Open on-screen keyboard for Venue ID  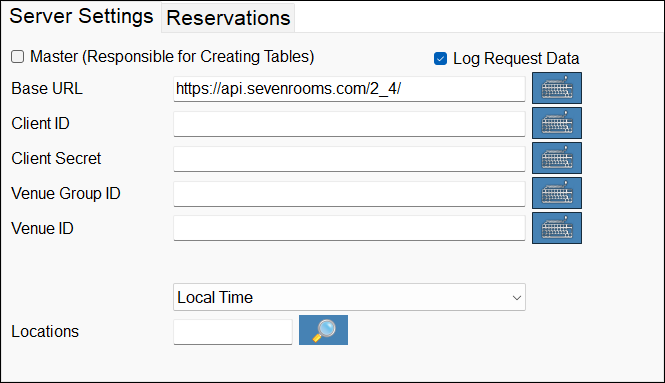tap(557, 228)
